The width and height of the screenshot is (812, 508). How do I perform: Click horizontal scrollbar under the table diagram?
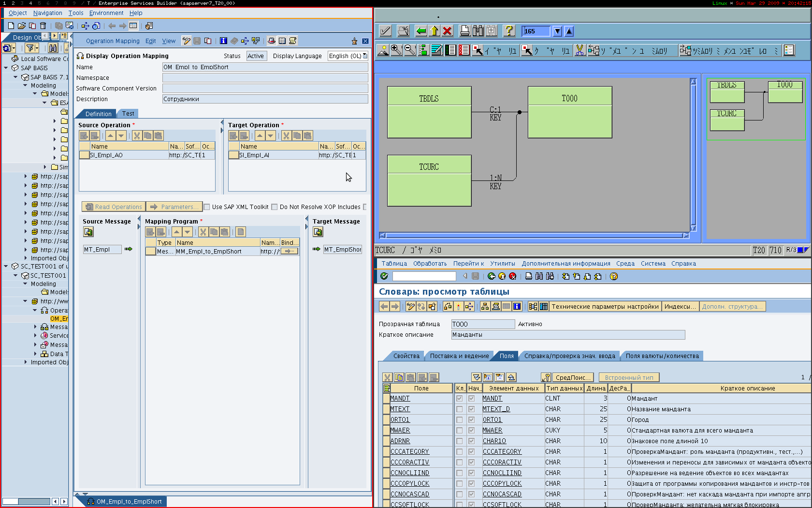[x=534, y=236]
